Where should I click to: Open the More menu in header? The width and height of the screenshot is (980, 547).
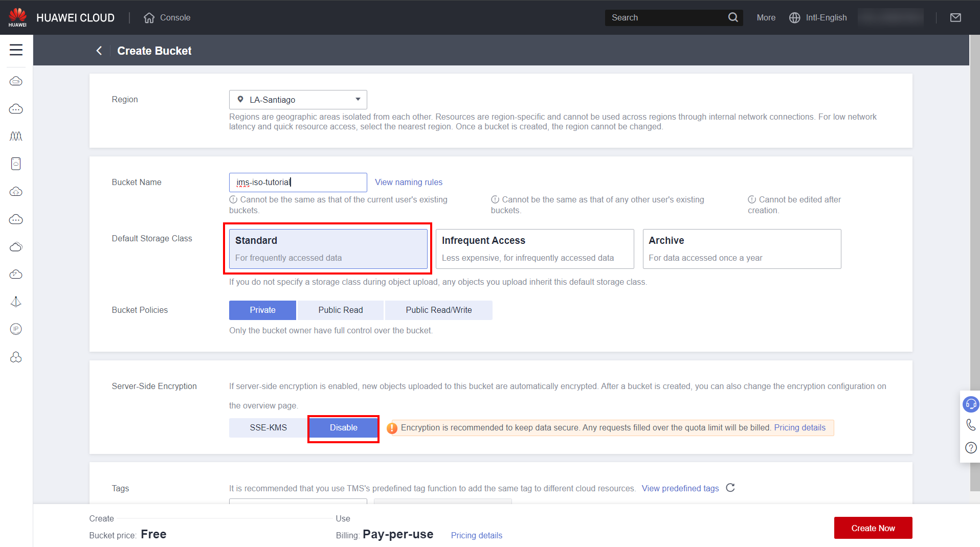766,17
